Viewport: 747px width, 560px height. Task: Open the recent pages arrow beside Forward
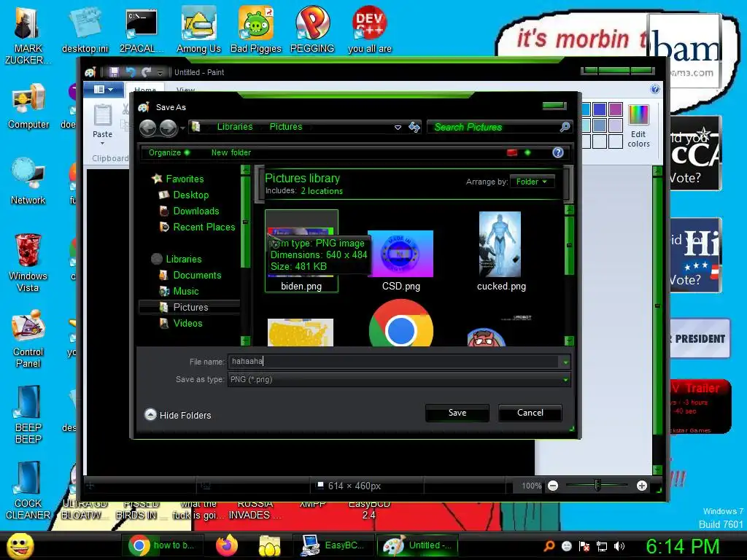click(x=182, y=128)
